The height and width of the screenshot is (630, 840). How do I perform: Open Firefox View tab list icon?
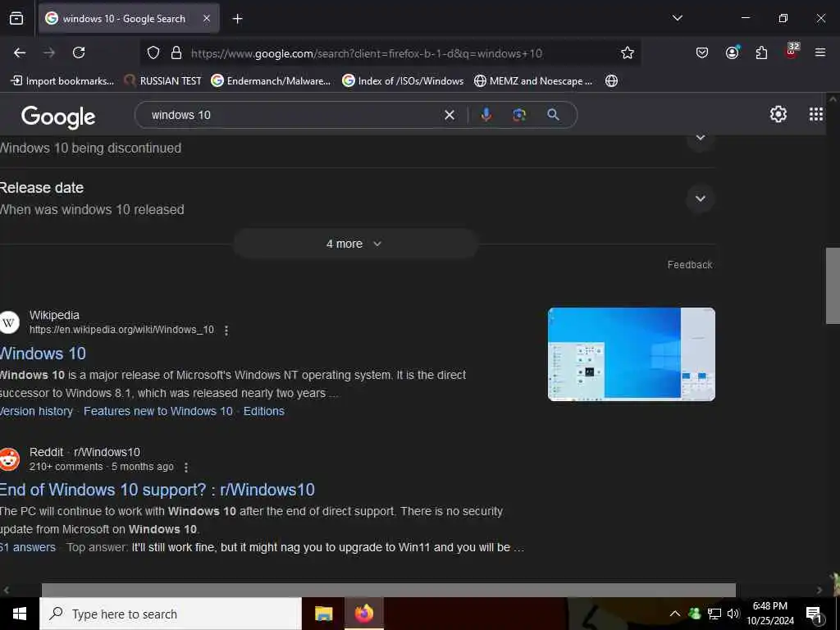tap(16, 19)
